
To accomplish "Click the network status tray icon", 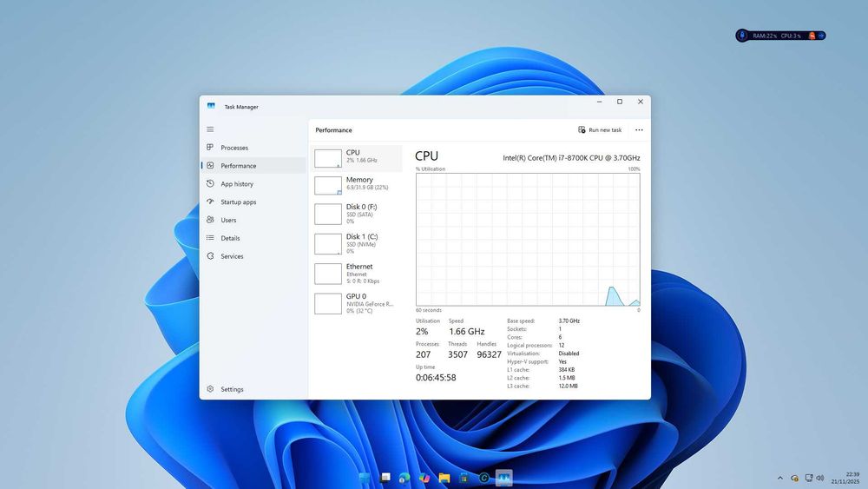I will pos(809,478).
